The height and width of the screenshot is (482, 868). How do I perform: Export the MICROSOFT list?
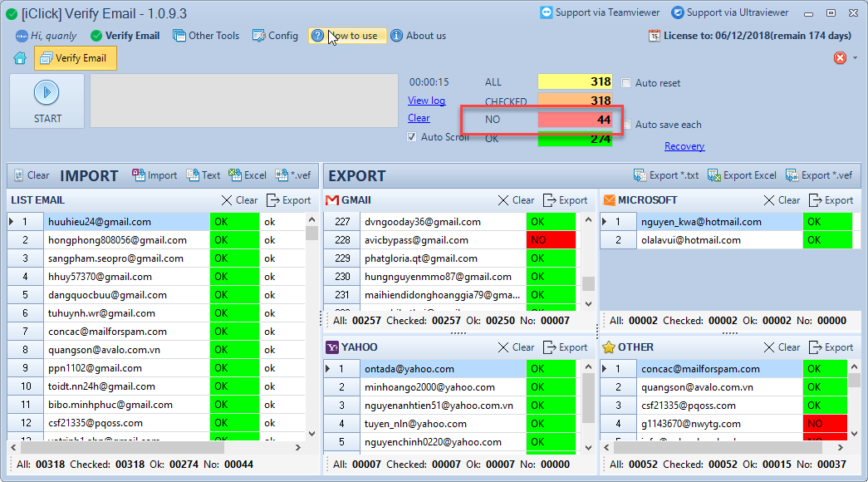[831, 200]
